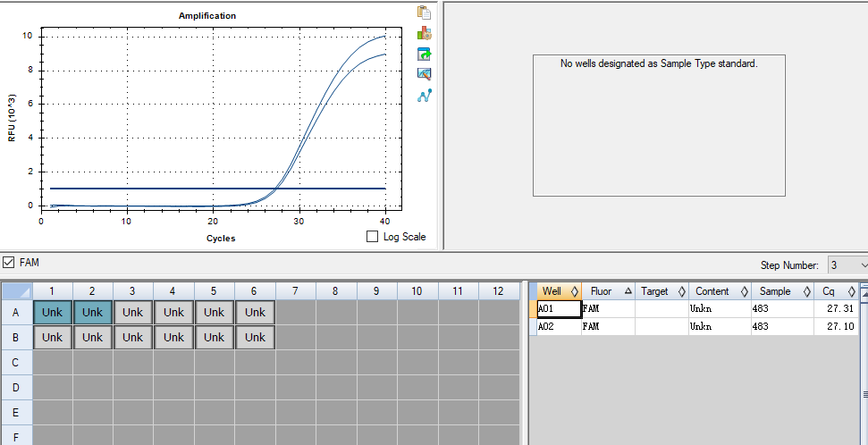The height and width of the screenshot is (445, 868).
Task: Select well B2 in the plate grid
Action: [x=92, y=337]
